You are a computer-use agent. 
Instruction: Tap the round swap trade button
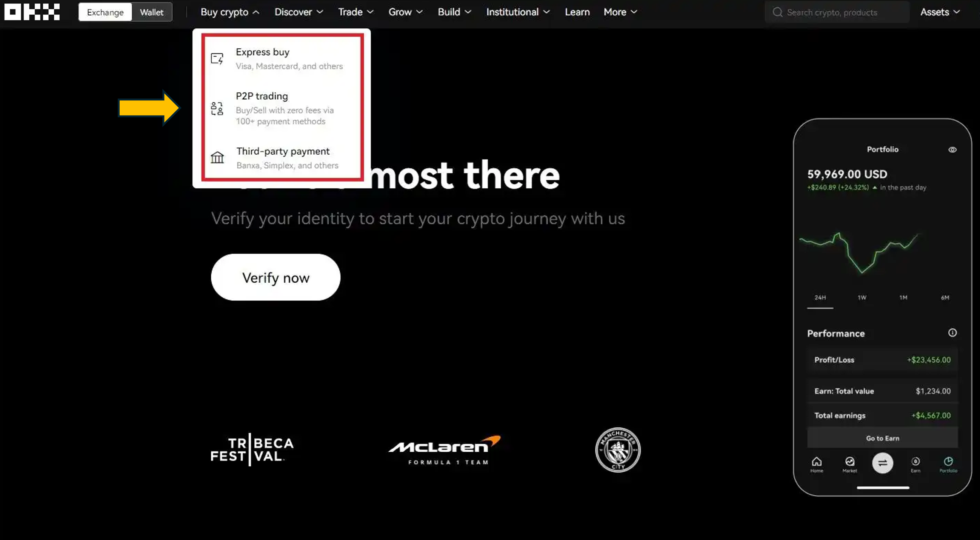pyautogui.click(x=883, y=463)
